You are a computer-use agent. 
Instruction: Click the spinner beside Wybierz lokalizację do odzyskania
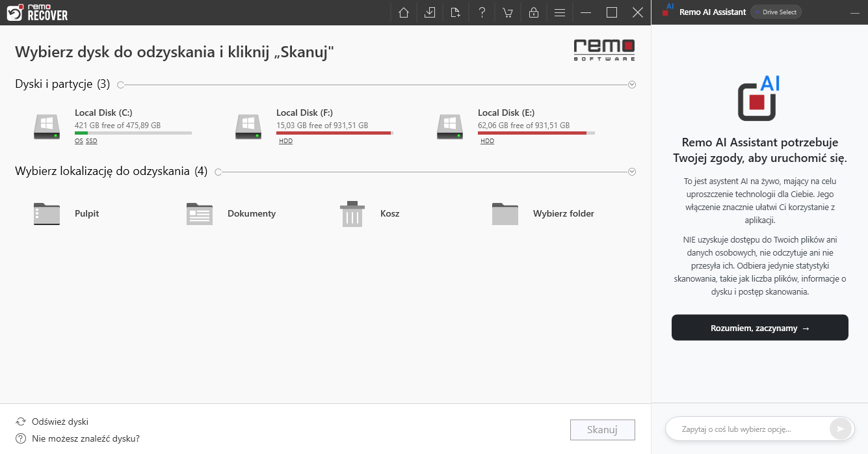pyautogui.click(x=218, y=172)
